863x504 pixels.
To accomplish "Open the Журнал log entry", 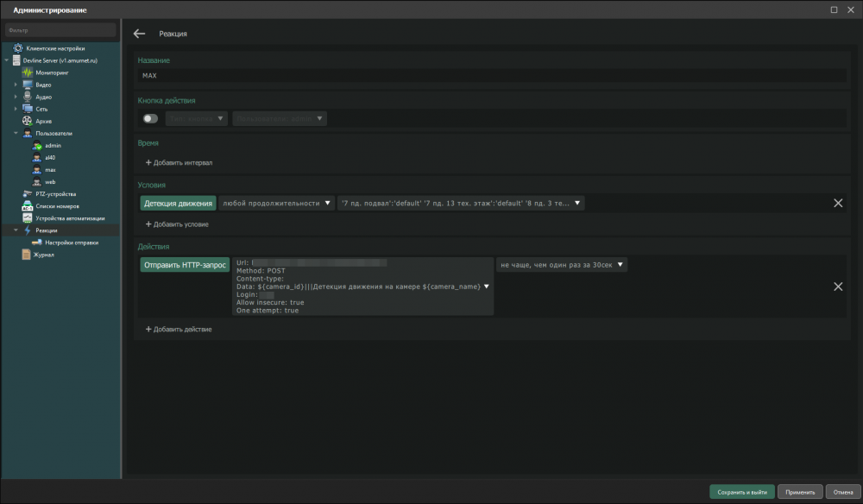I will [x=43, y=255].
